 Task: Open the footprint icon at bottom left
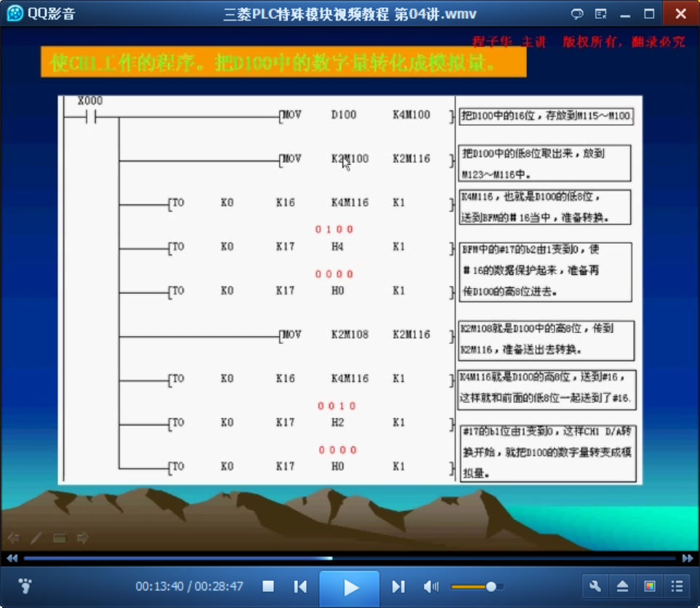pyautogui.click(x=25, y=585)
